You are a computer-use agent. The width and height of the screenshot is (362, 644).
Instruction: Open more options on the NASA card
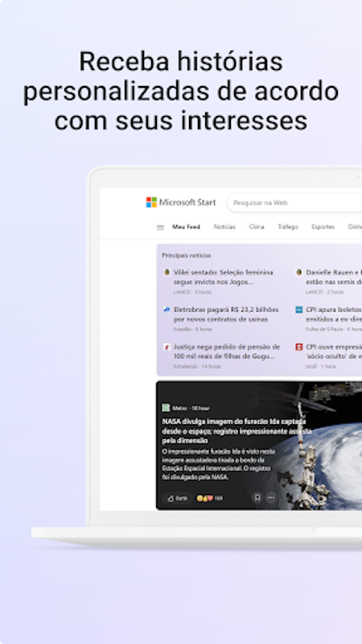point(271,497)
